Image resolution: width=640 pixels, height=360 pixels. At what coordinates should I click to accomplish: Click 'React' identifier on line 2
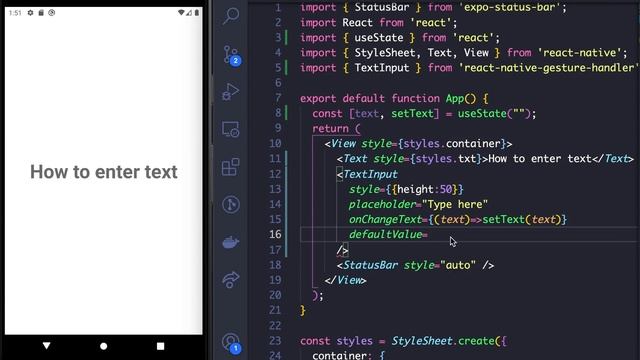pyautogui.click(x=358, y=22)
